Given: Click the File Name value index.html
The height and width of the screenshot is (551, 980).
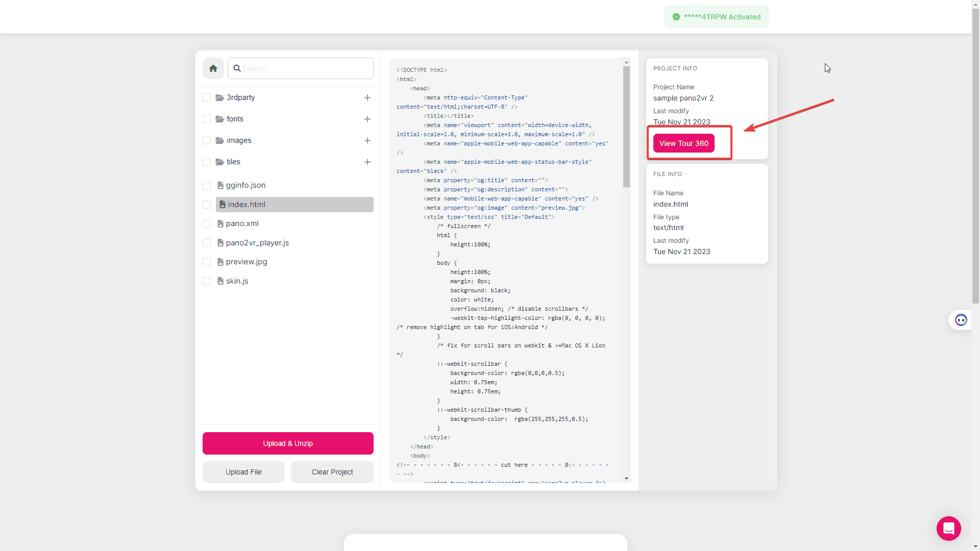Looking at the screenshot, I should point(671,204).
